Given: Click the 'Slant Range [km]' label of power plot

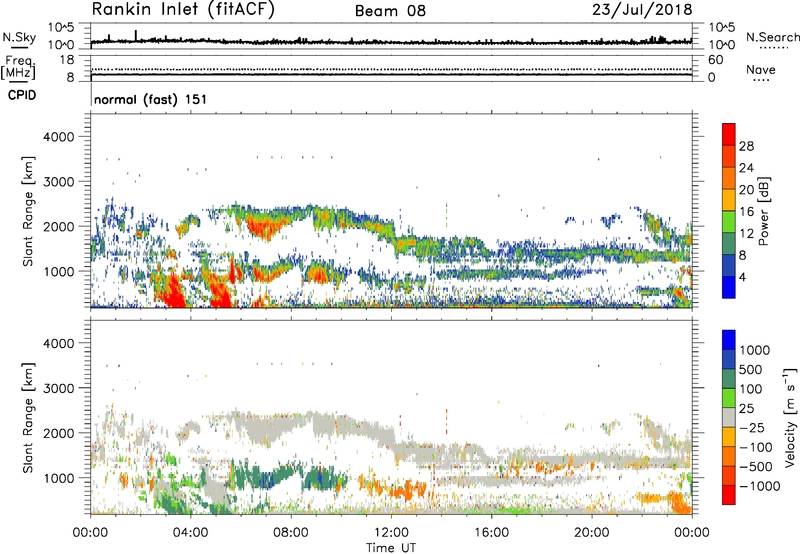Looking at the screenshot, I should pyautogui.click(x=28, y=211).
